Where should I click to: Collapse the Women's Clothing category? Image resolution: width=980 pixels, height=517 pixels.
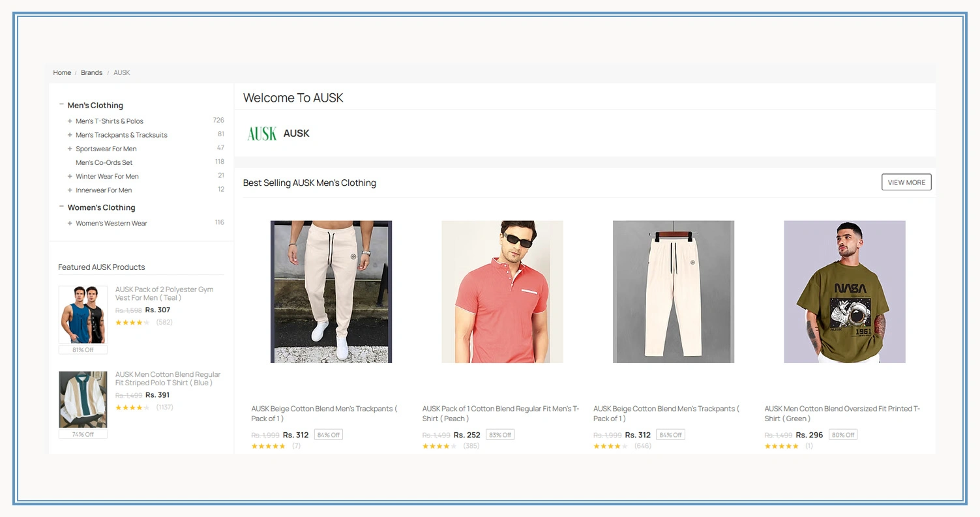pyautogui.click(x=61, y=207)
